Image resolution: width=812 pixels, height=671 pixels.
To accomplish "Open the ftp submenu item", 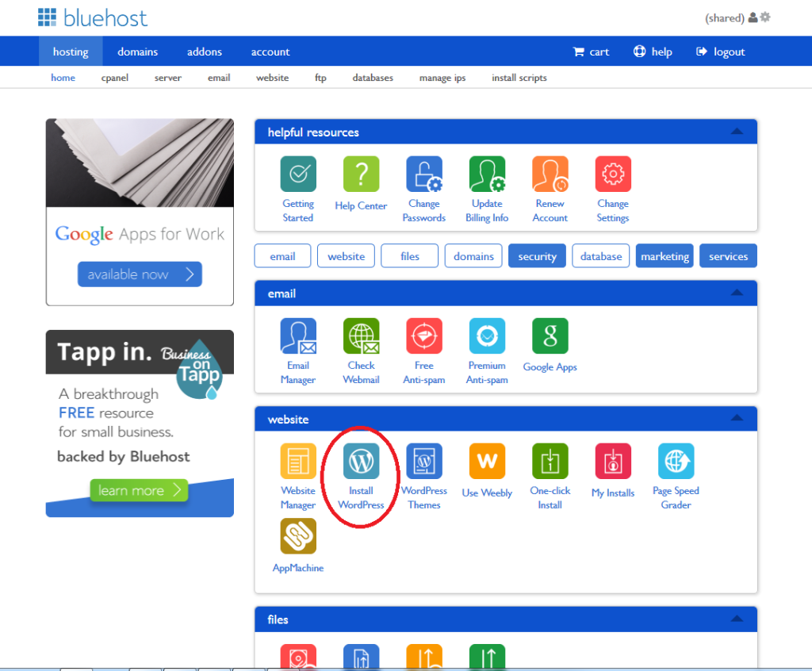I will (x=320, y=78).
